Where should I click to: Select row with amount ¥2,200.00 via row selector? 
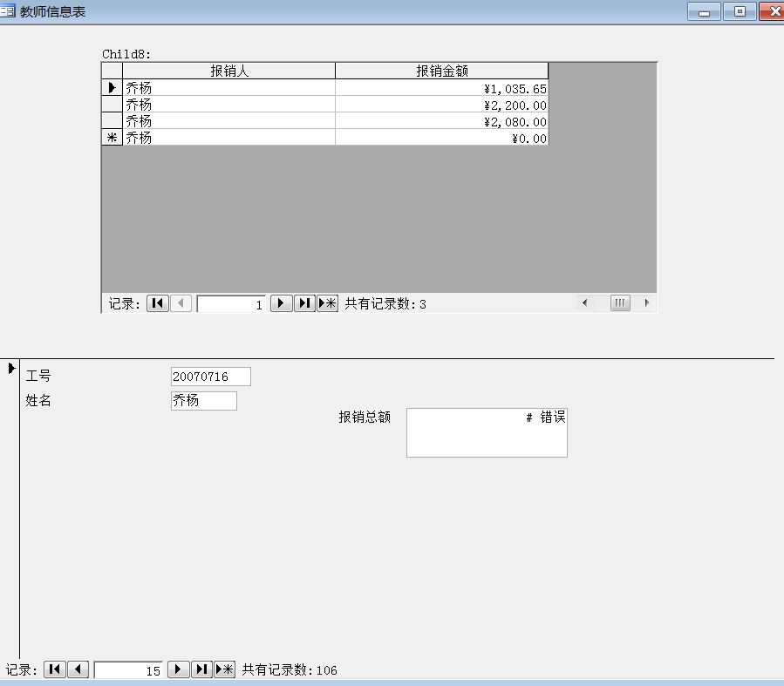click(112, 105)
